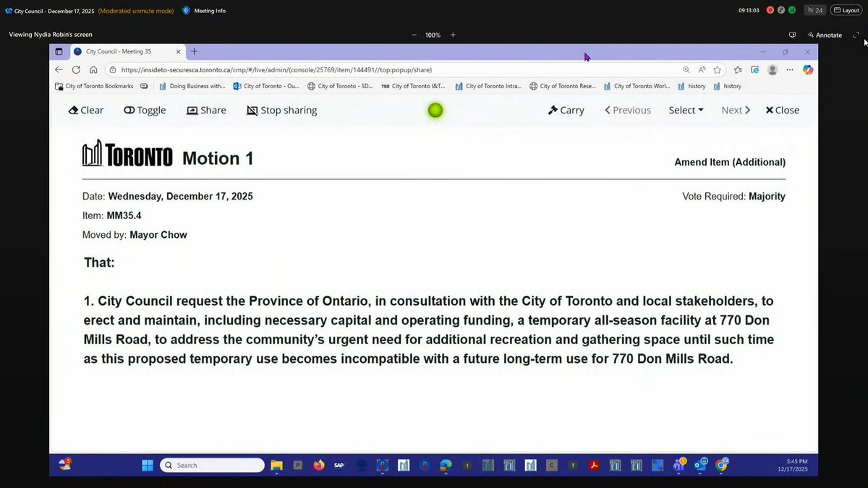Close the motion popup with Close
The height and width of the screenshot is (488, 868).
click(782, 110)
